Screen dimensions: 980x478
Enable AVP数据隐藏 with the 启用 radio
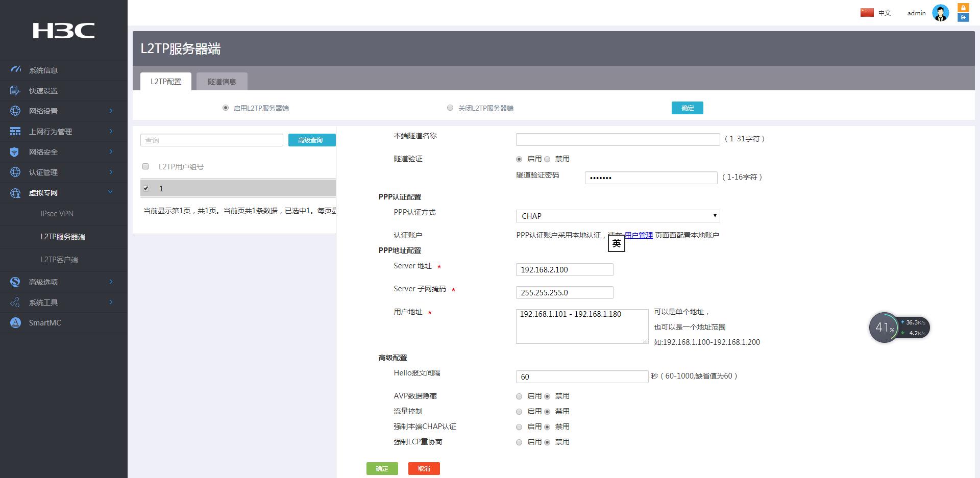(x=519, y=396)
